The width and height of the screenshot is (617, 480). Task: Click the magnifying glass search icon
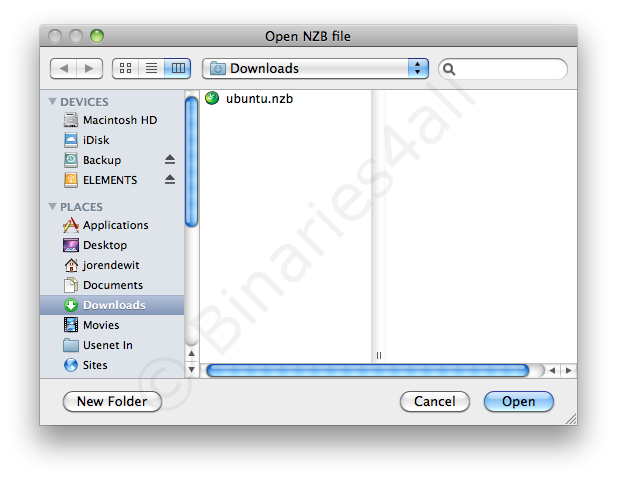point(449,69)
